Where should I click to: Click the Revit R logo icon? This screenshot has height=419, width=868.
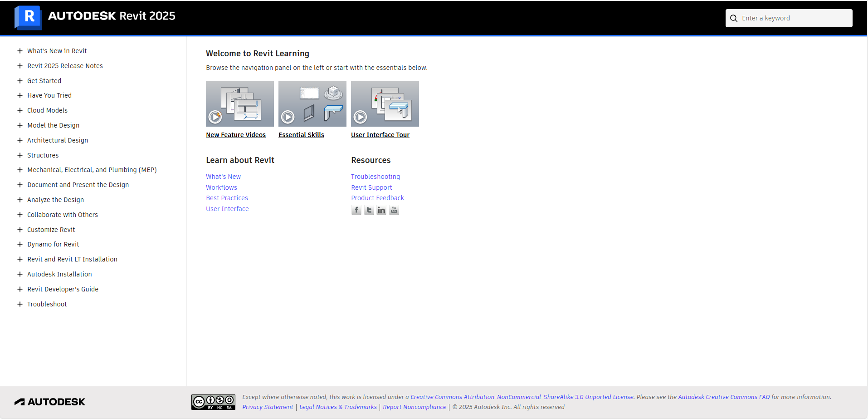pos(28,17)
